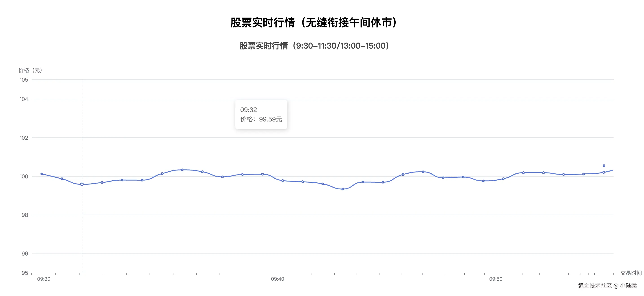Click the 交易时间 axis name
Viewport: 644px width, 296px height.
[x=631, y=273]
